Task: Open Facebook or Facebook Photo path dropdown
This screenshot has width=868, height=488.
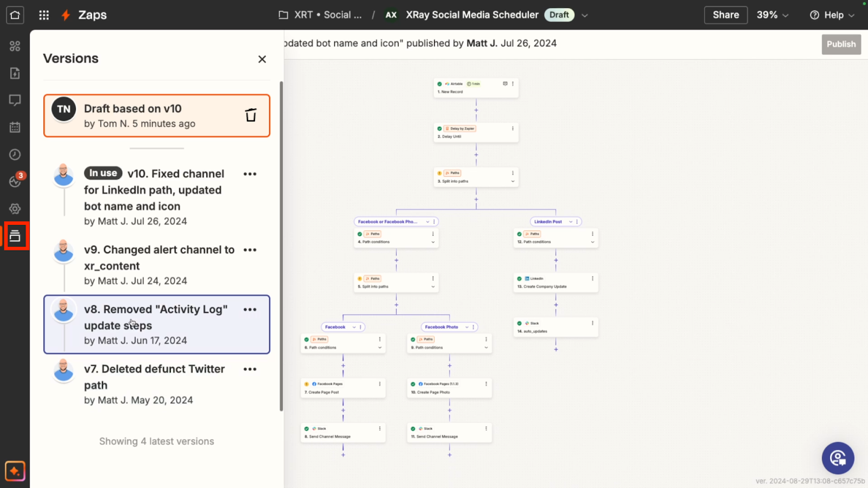Action: coord(427,222)
